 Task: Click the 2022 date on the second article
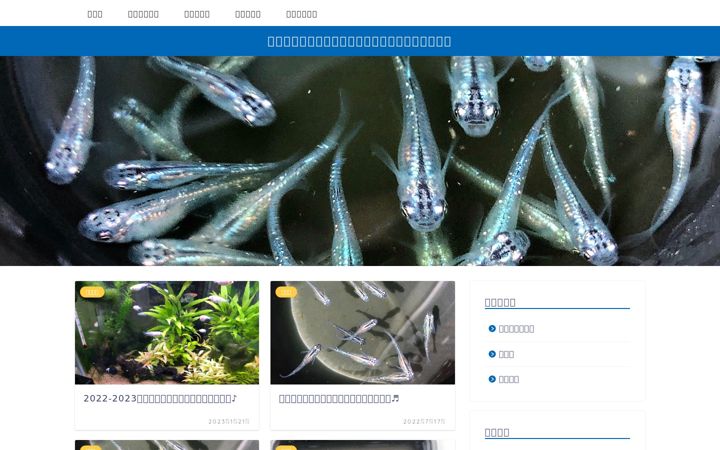[424, 422]
